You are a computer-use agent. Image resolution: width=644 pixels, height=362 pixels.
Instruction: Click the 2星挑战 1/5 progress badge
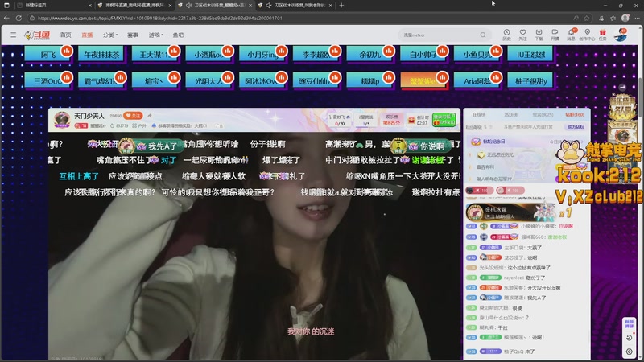(365, 120)
